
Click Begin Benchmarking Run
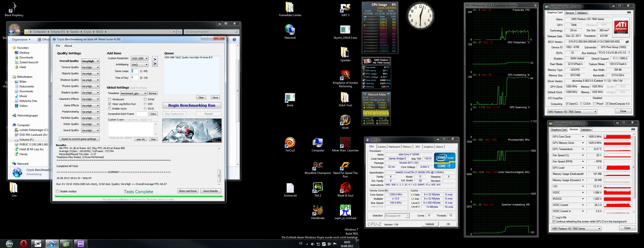(192, 106)
